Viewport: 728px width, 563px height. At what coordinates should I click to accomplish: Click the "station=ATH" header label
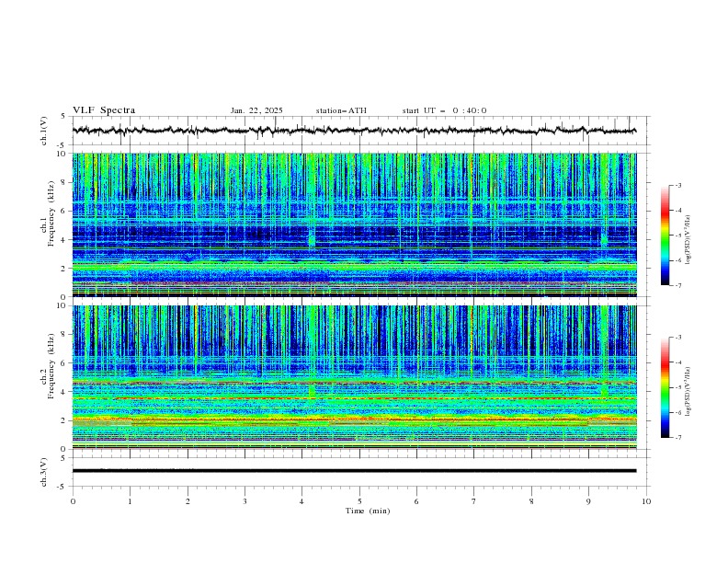pos(341,110)
